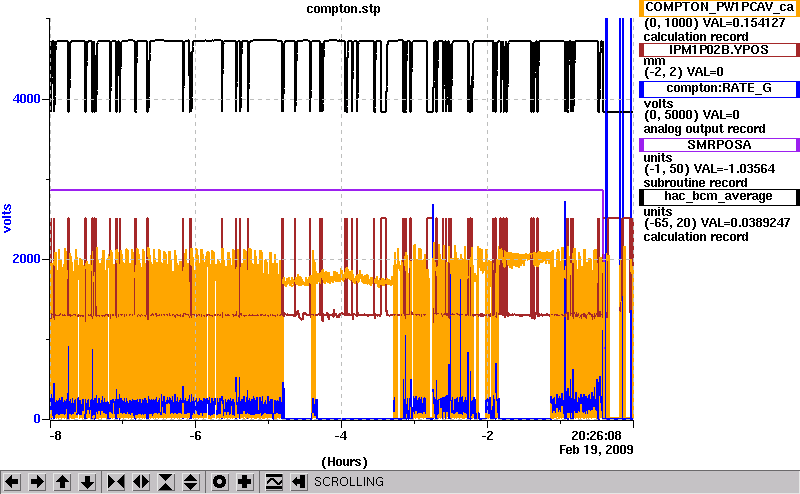Click the -4 hours tick label
The height and width of the screenshot is (494, 800).
tap(341, 436)
